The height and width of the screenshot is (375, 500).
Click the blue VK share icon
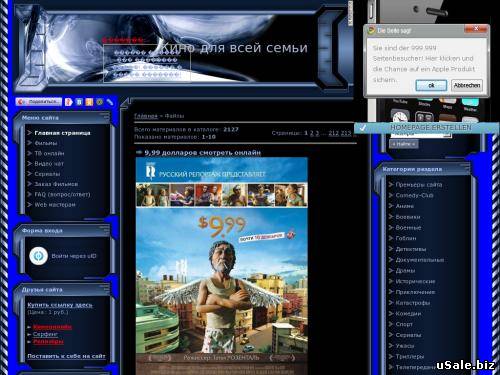79,102
